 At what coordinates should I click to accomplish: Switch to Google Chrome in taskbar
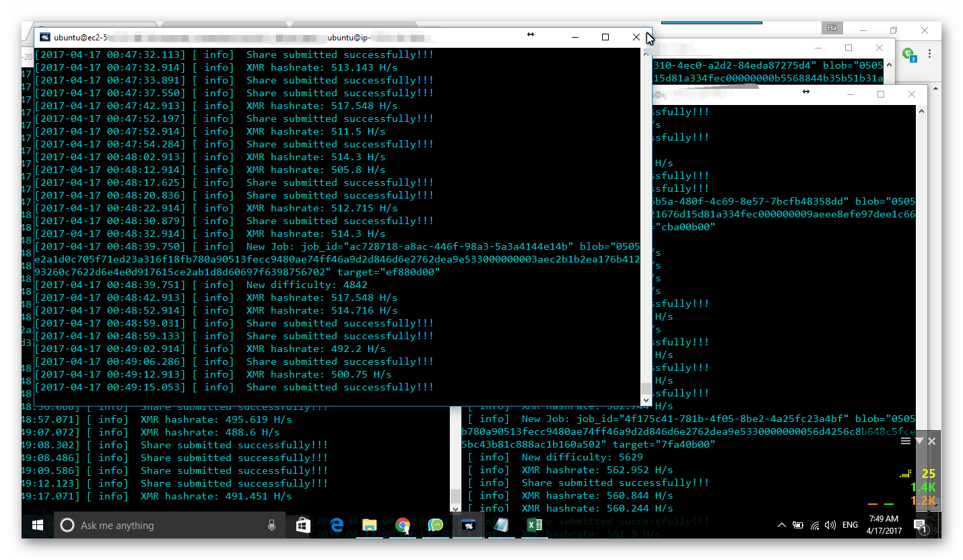tap(403, 525)
